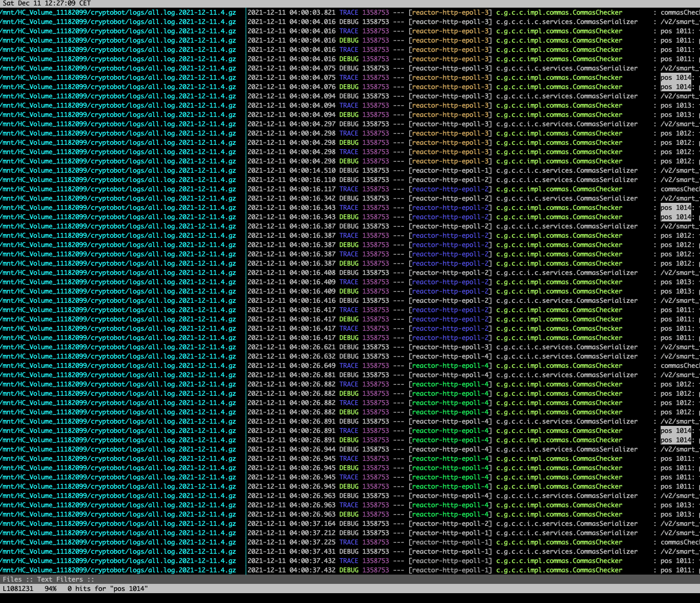Select highlighted 'pos 1014' on 04:00:16.343 DEBUG row
The image size is (700, 603).
coord(676,217)
